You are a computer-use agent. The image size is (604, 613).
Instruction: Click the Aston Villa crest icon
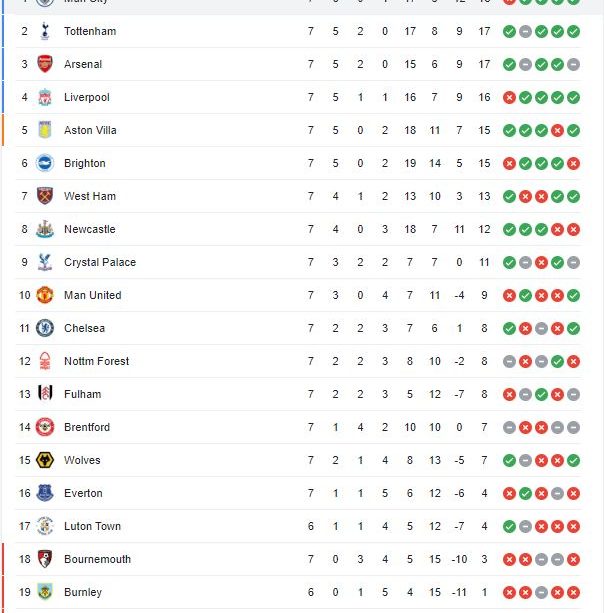[45, 130]
